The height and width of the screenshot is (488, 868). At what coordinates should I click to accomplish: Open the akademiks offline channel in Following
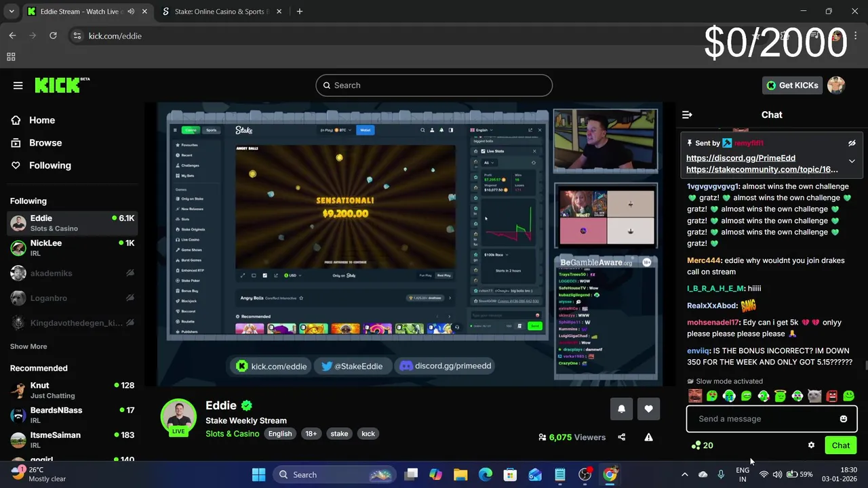pyautogui.click(x=72, y=273)
